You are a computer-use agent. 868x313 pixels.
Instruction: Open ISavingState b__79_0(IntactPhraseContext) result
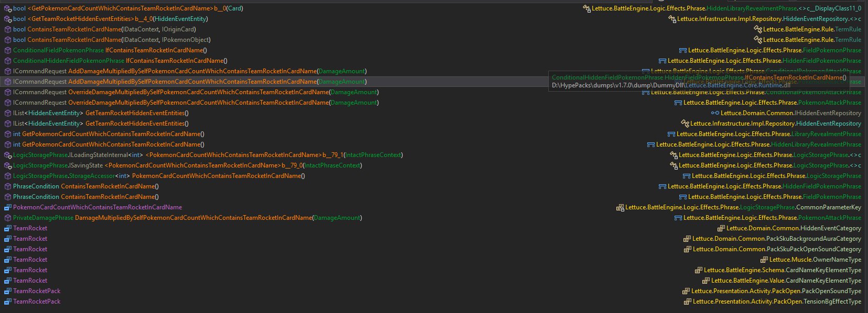(x=188, y=165)
